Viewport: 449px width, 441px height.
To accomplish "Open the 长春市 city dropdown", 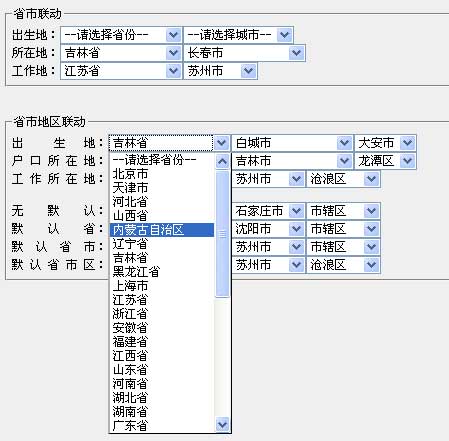I will click(244, 53).
